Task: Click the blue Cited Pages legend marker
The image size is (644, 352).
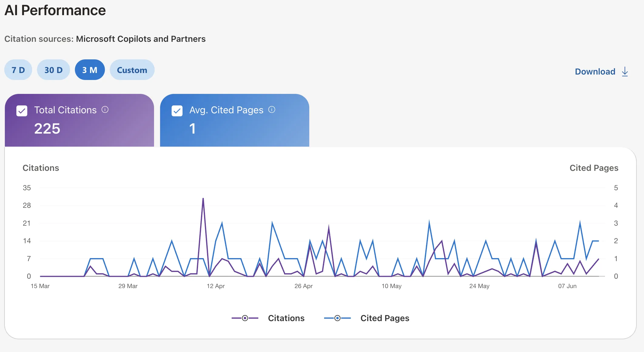Action: pyautogui.click(x=337, y=318)
